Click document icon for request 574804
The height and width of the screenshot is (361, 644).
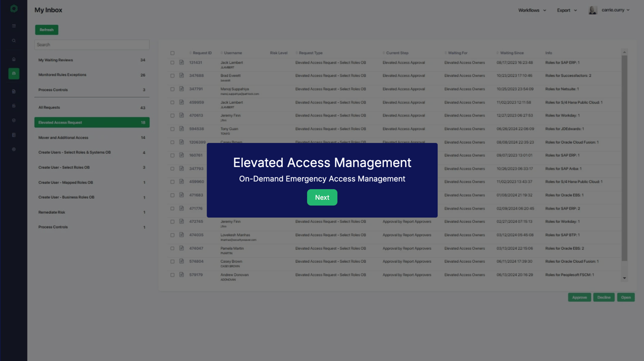click(181, 262)
